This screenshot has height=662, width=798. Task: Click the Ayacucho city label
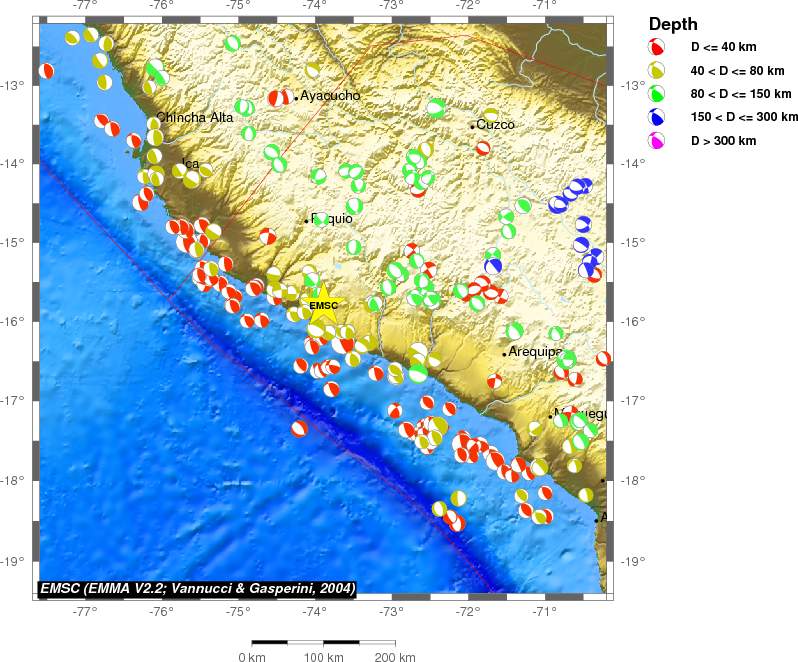[x=330, y=95]
